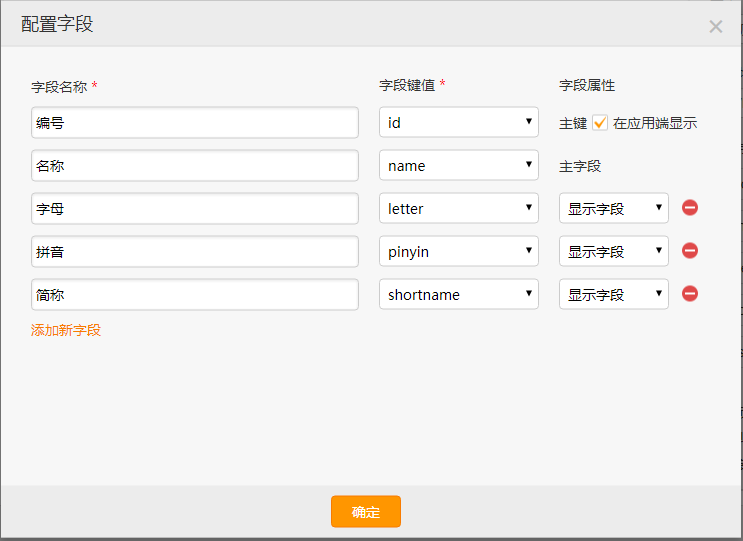Confirm with the 确定 button
This screenshot has height=541, width=743.
coord(366,512)
